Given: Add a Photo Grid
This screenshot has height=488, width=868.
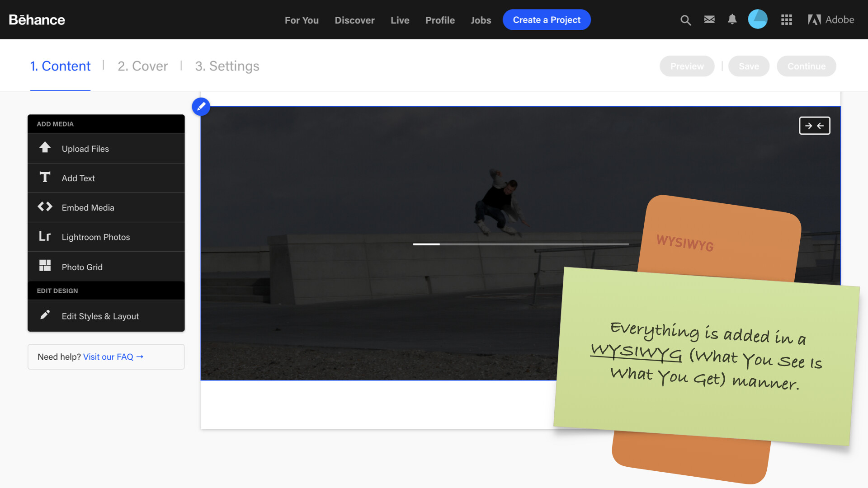Looking at the screenshot, I should [82, 267].
